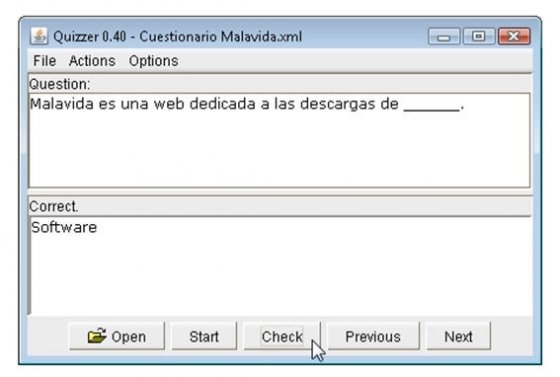
Task: Click the Java icon in the title bar
Action: click(x=39, y=36)
